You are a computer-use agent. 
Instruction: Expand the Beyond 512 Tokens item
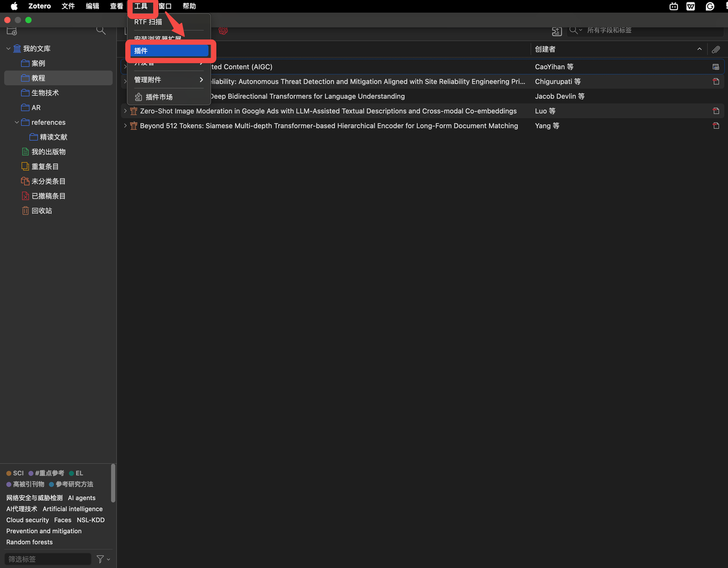(125, 126)
